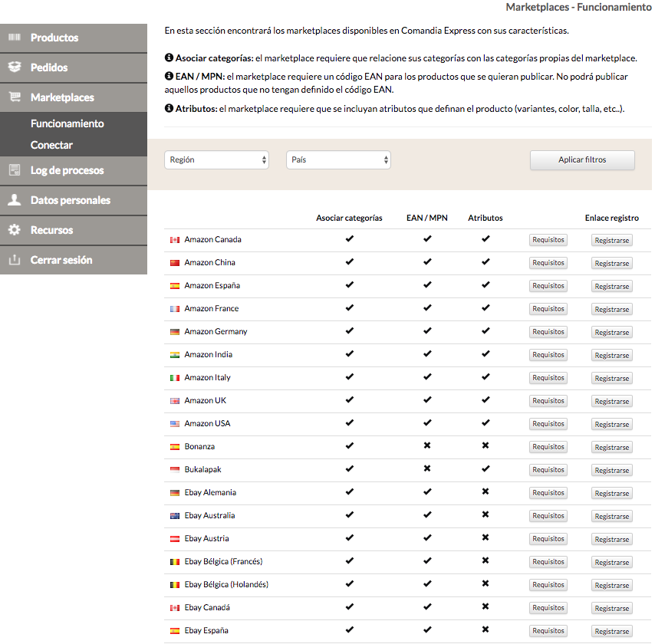Click the China flag next to Amazon China
This screenshot has width=655, height=644.
(x=175, y=263)
